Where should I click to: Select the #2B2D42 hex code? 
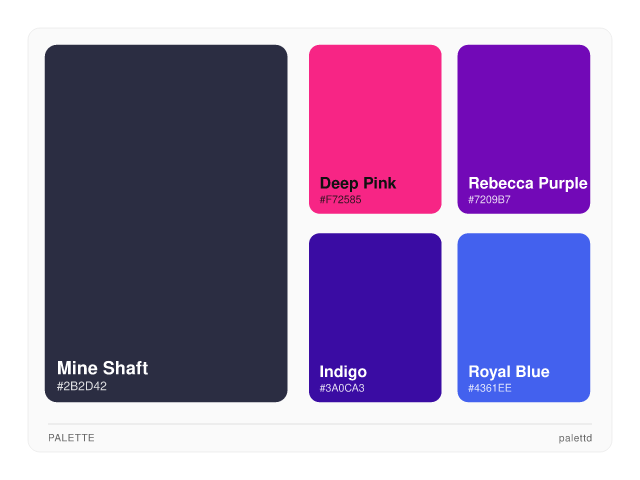(x=82, y=386)
